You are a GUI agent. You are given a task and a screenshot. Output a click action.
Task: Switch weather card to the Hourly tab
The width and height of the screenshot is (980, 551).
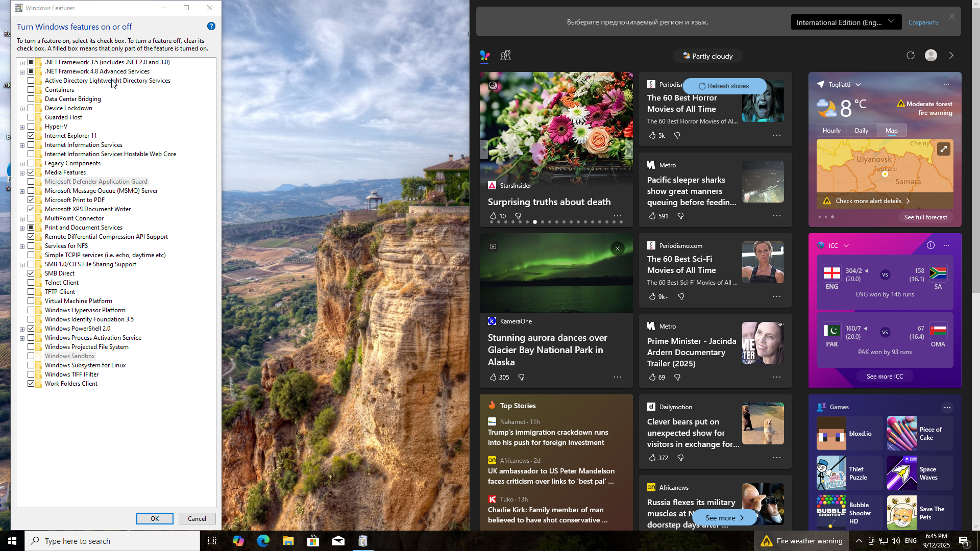[x=831, y=131]
